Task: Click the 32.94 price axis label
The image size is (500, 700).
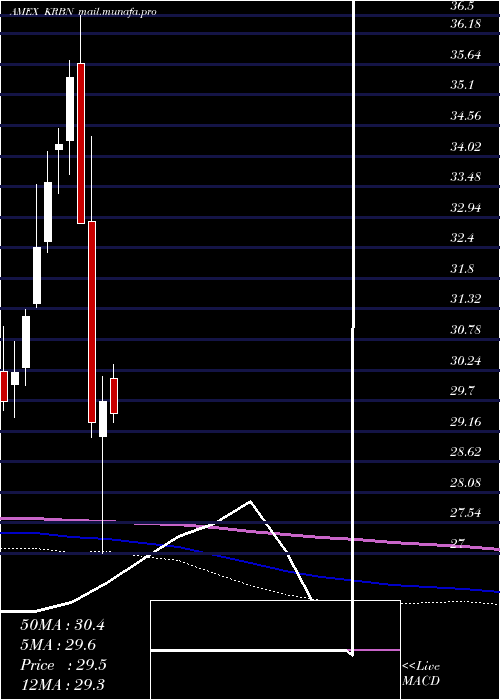Action: [x=465, y=208]
